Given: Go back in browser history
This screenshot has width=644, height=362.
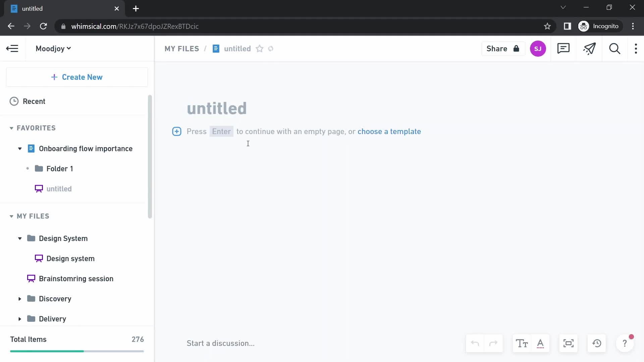Looking at the screenshot, I should (11, 26).
